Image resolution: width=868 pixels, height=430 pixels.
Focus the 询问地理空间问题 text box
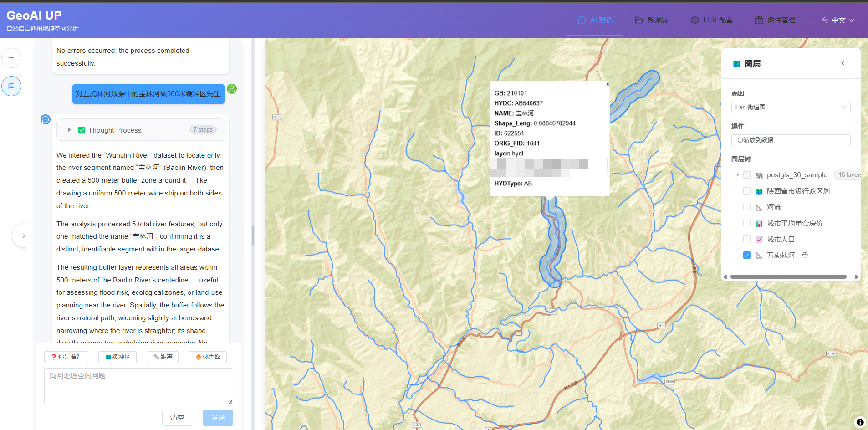pyautogui.click(x=138, y=386)
